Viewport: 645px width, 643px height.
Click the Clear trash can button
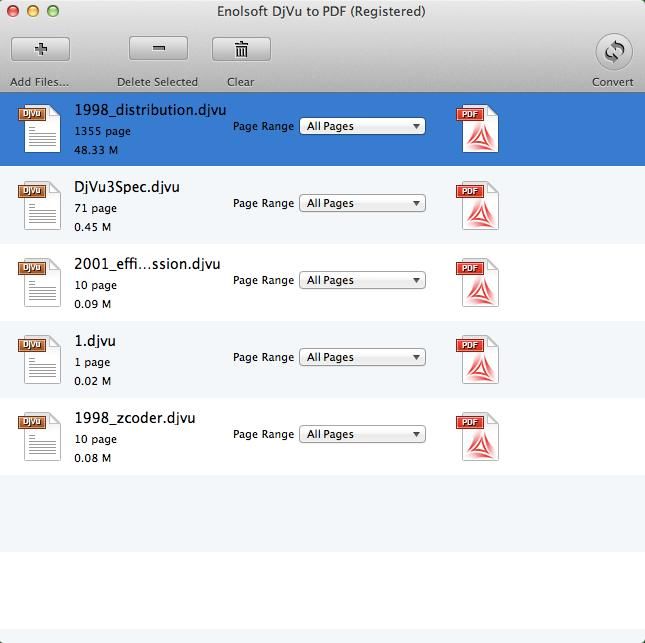[241, 48]
